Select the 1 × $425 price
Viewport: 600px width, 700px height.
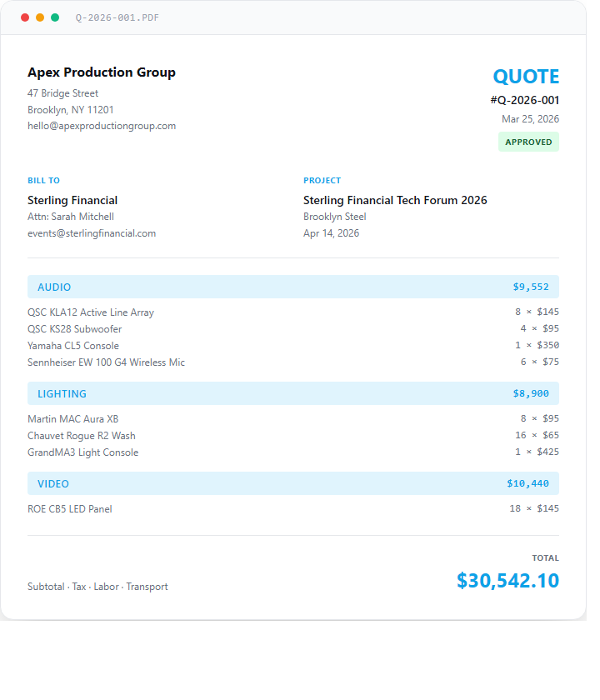[537, 452]
